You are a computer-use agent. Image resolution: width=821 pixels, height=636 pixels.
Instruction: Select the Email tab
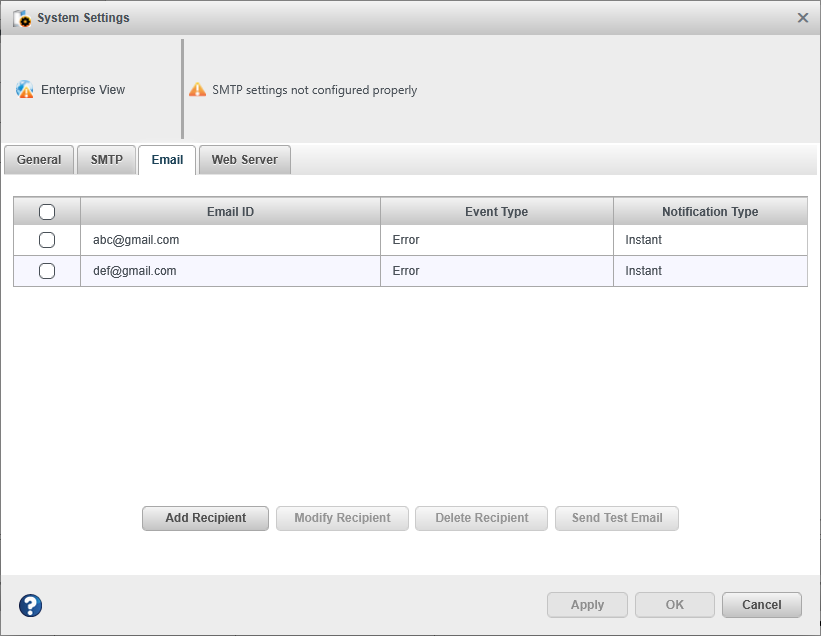167,160
